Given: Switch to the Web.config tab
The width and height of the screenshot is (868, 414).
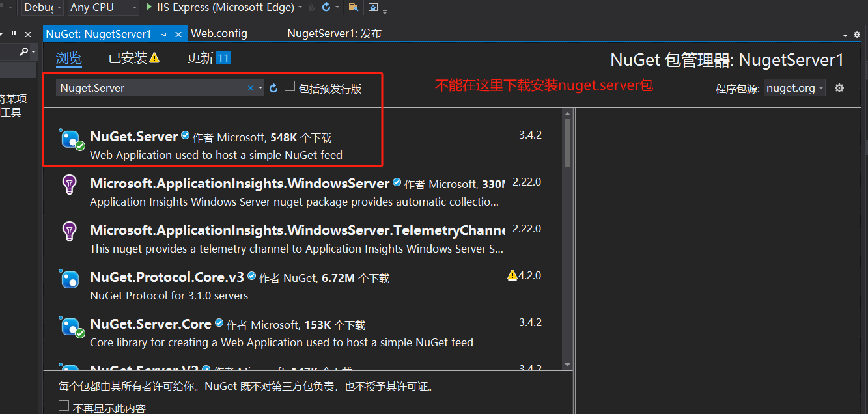Looking at the screenshot, I should click(x=219, y=33).
